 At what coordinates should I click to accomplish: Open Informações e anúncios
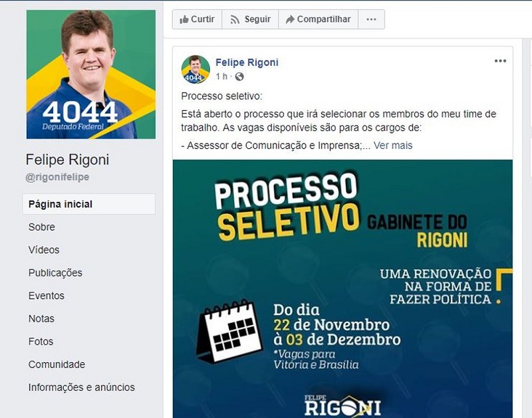tap(81, 387)
